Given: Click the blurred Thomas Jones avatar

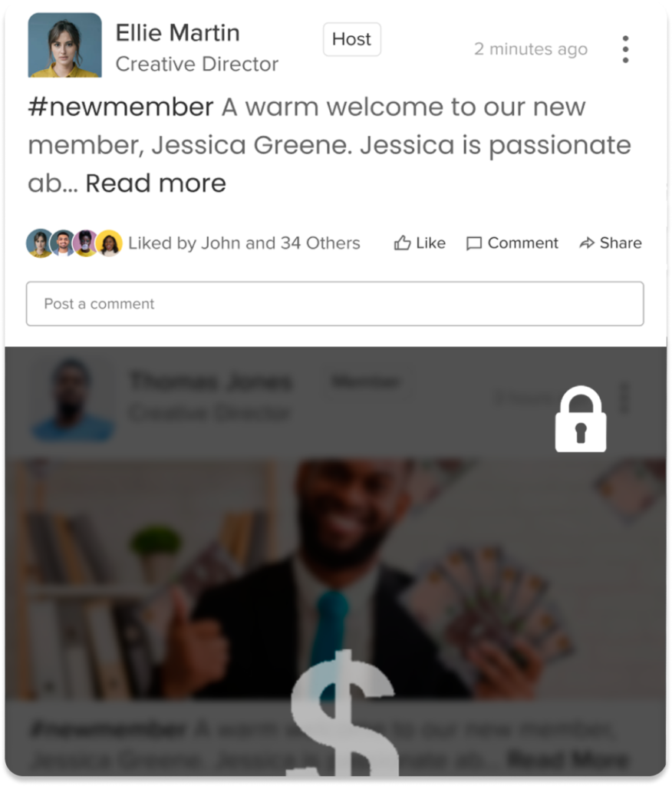Looking at the screenshot, I should 72,399.
